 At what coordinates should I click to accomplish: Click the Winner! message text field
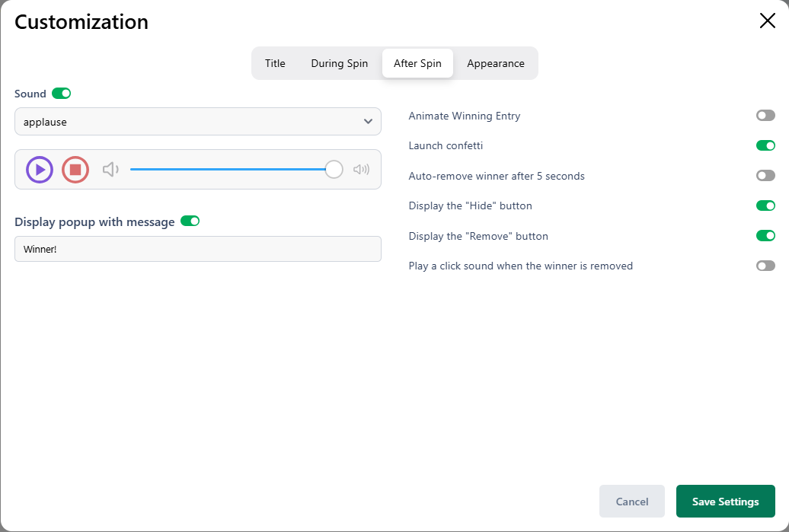tap(197, 249)
